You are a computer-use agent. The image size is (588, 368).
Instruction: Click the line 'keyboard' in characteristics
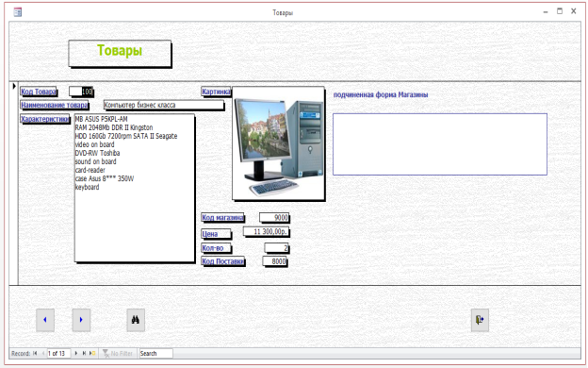coord(88,187)
